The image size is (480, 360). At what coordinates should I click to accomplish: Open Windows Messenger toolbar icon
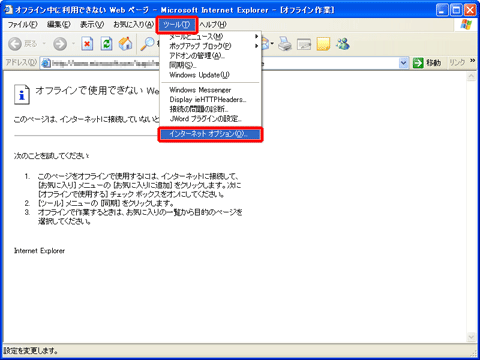[343, 44]
